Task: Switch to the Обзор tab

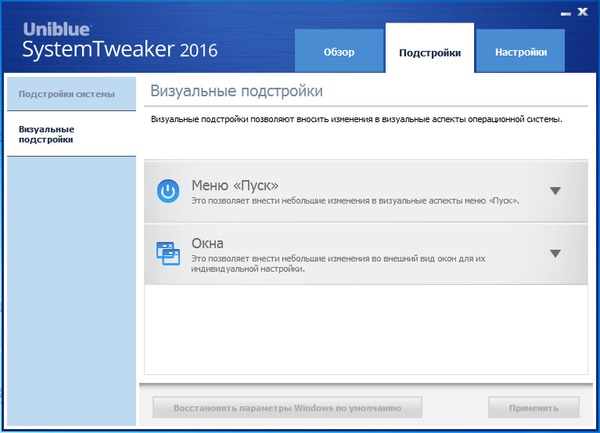Action: coord(339,52)
